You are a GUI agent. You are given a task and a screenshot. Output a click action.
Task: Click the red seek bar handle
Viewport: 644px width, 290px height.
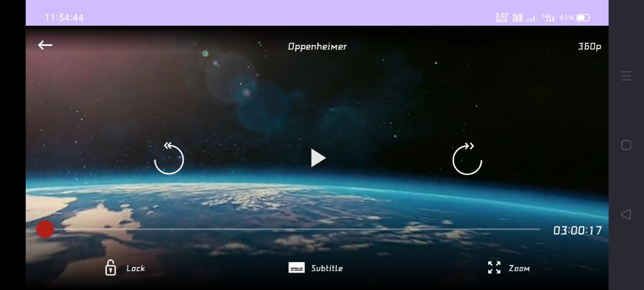pyautogui.click(x=45, y=229)
